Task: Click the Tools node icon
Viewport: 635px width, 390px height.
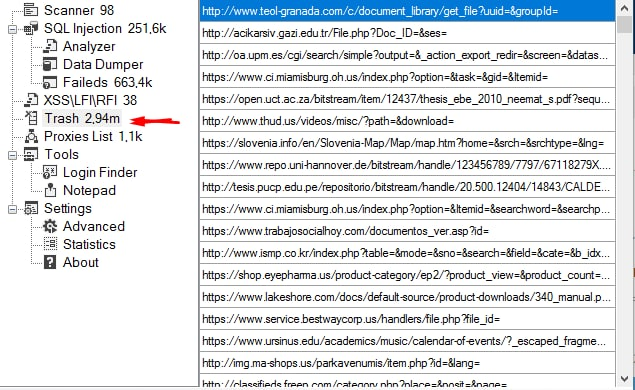Action: click(31, 154)
